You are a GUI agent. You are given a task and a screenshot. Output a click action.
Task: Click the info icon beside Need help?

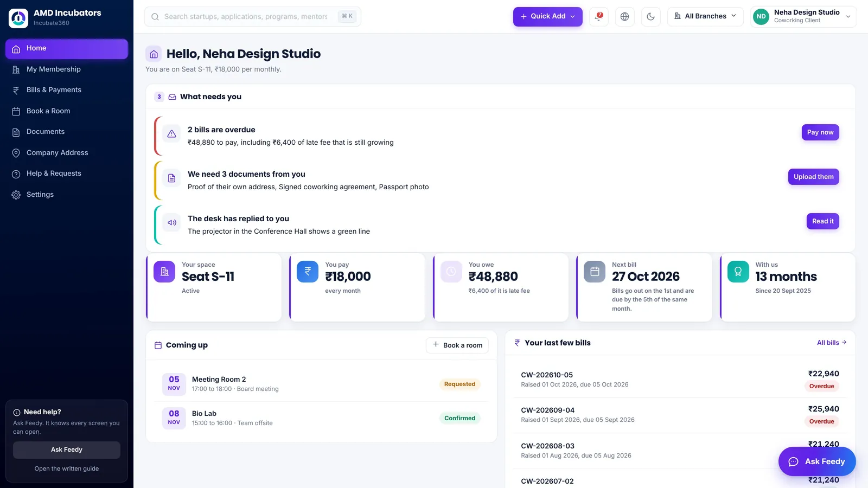click(x=17, y=413)
